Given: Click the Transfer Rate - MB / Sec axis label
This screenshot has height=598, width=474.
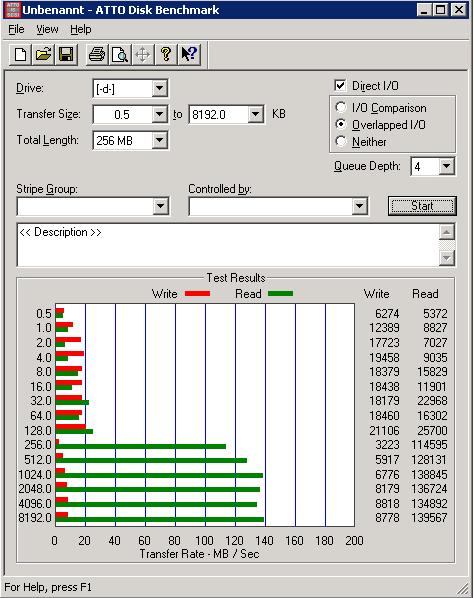Looking at the screenshot, I should pos(199,554).
